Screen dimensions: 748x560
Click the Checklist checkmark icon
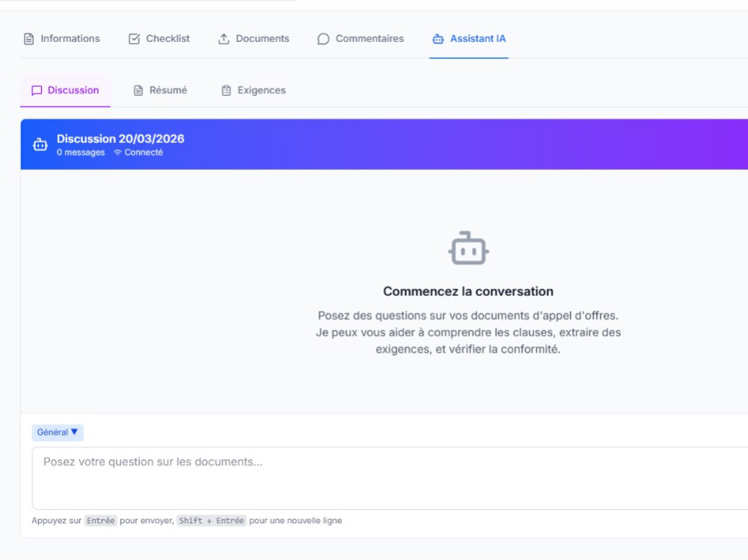click(x=134, y=39)
